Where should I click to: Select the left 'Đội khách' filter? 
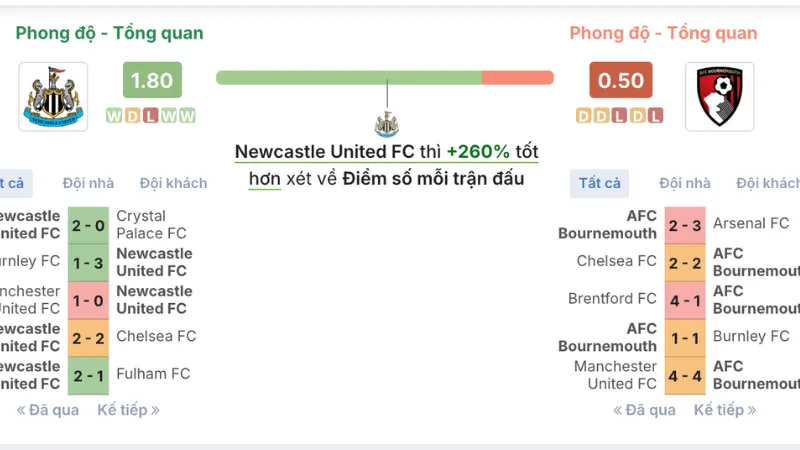click(x=173, y=183)
